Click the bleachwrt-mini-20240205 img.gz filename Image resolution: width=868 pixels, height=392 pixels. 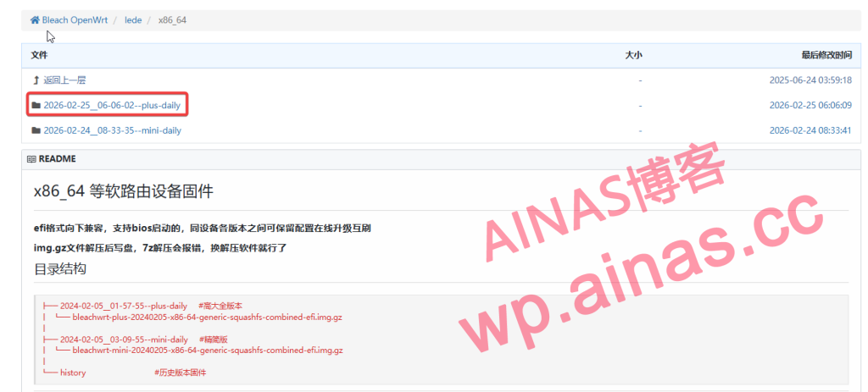(208, 351)
